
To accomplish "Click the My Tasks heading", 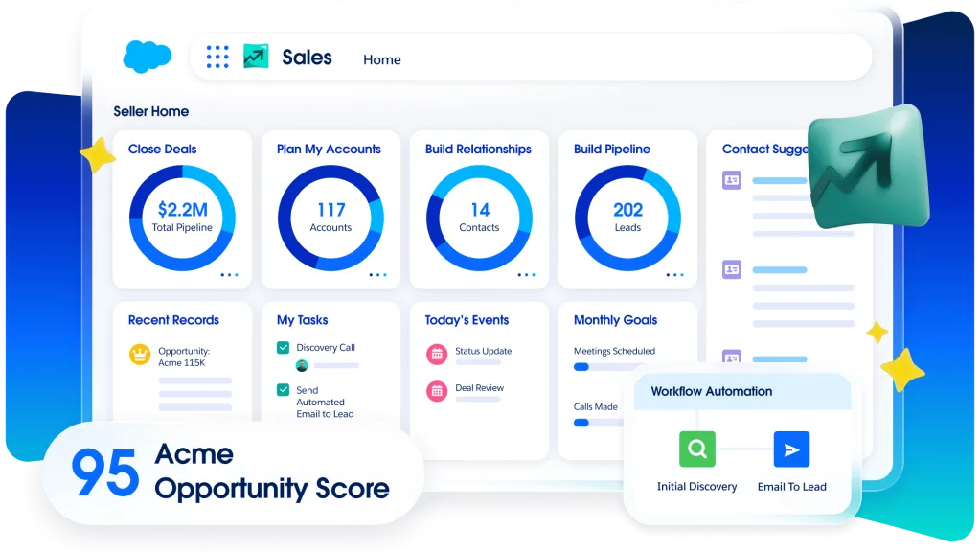I will tap(303, 320).
